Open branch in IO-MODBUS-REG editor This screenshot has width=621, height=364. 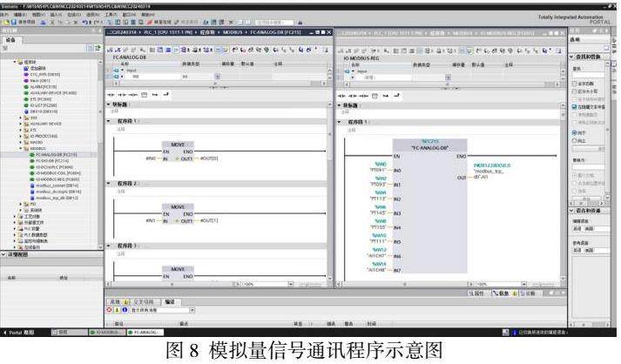385,96
